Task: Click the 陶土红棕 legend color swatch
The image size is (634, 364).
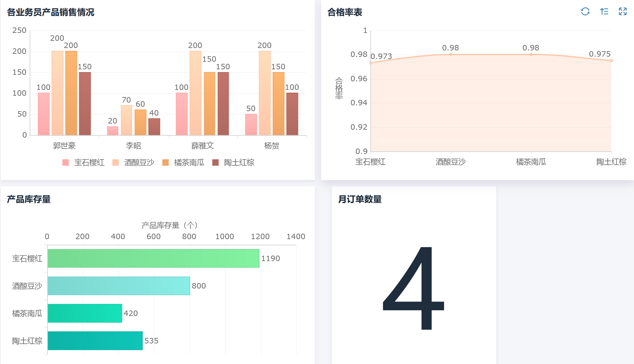Action: pos(216,163)
